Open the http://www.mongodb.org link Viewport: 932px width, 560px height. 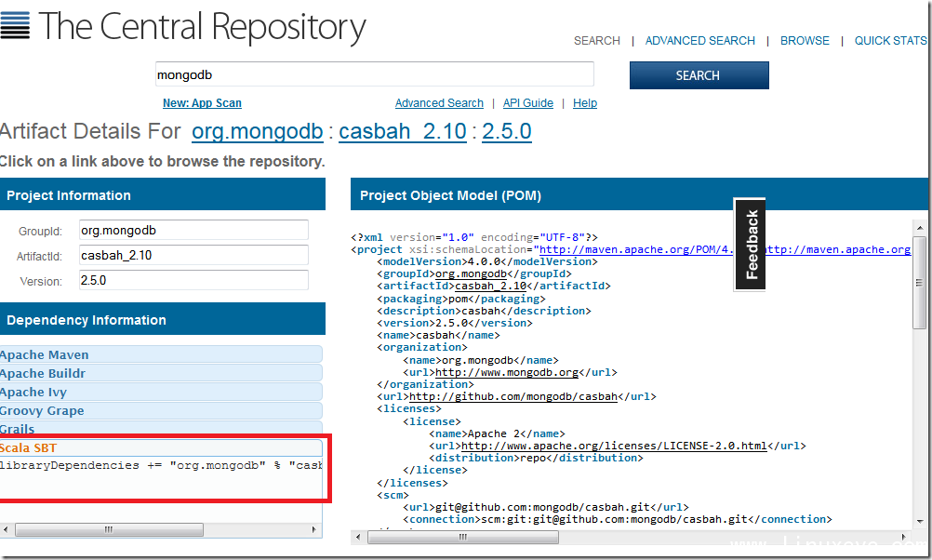tap(507, 373)
